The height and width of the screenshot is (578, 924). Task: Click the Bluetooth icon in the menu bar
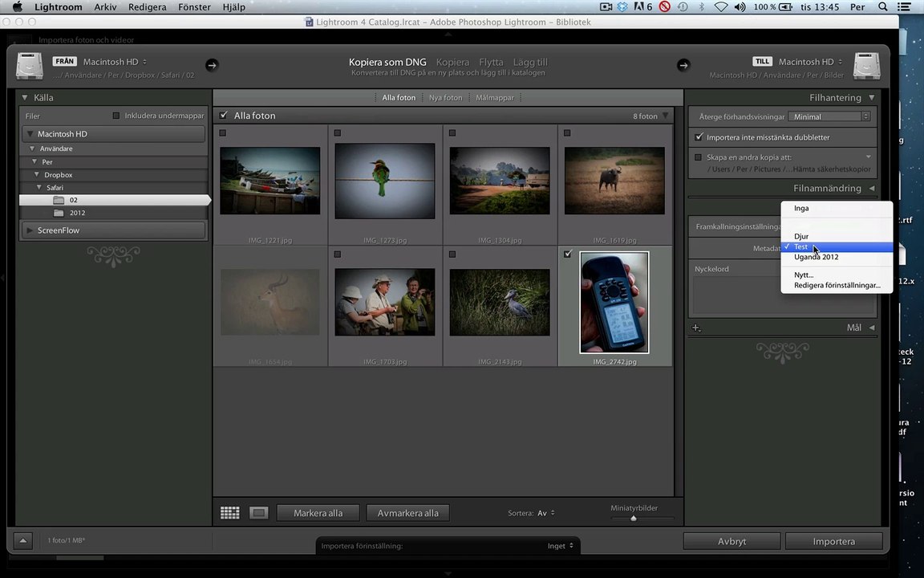pyautogui.click(x=701, y=7)
